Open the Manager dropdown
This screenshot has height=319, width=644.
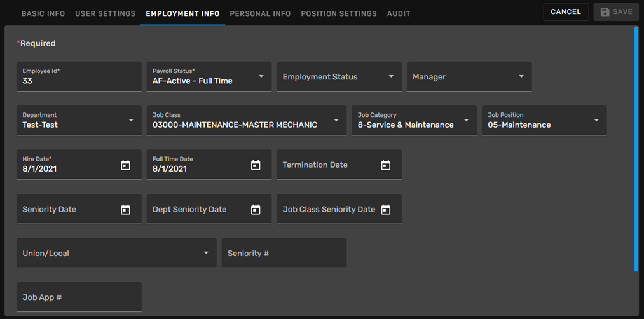[x=469, y=76]
